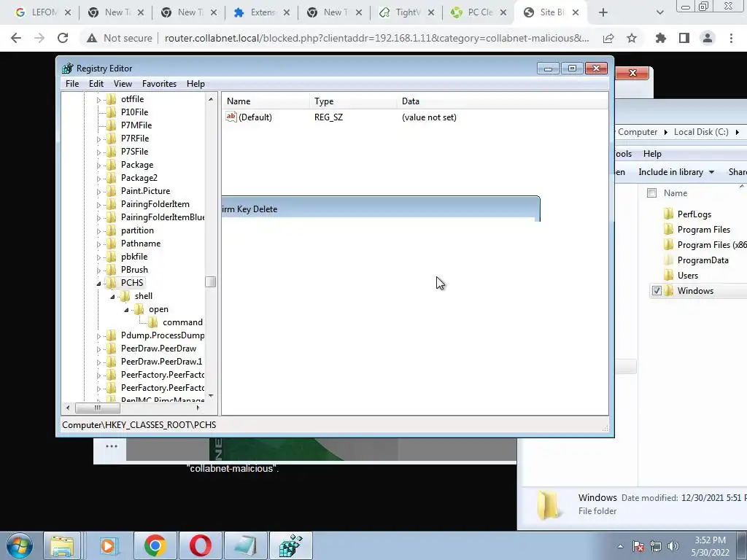The height and width of the screenshot is (560, 747).
Task: Open a new Chrome tab with plus
Action: pos(603,13)
